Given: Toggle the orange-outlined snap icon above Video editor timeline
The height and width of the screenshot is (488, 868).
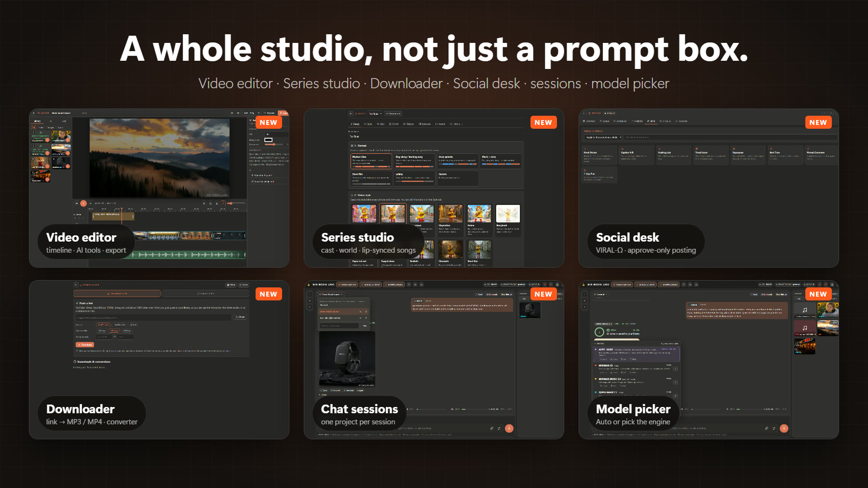Looking at the screenshot, I should [x=223, y=203].
